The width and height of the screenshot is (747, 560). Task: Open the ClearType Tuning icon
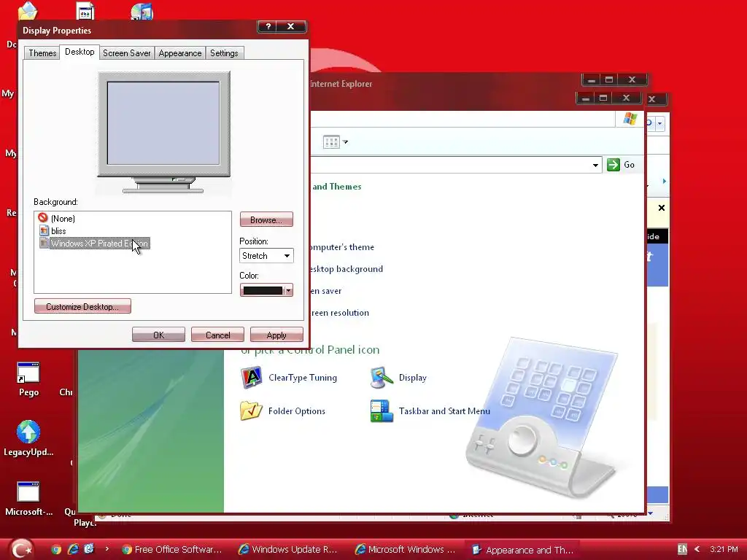(x=251, y=378)
